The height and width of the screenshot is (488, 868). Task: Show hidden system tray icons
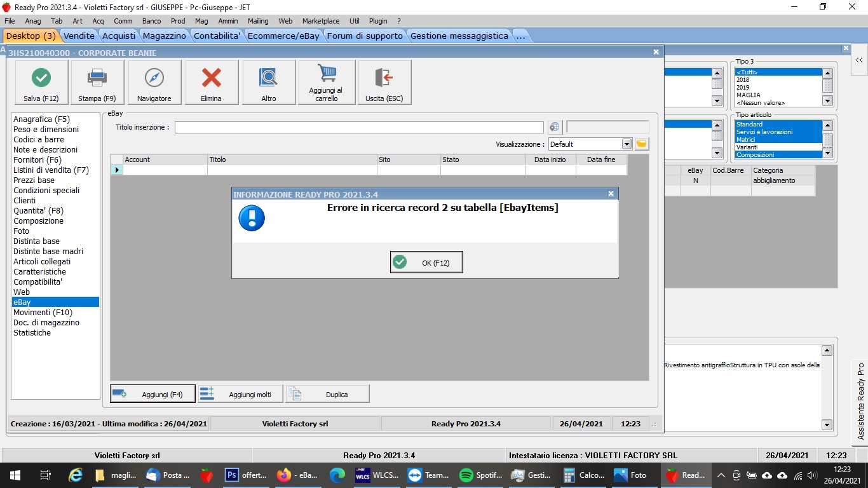point(721,475)
